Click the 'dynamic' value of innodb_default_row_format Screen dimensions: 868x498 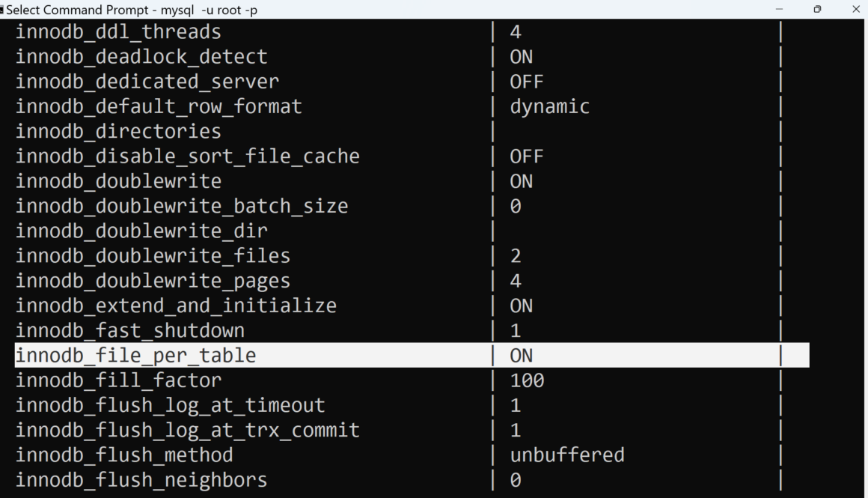[549, 106]
